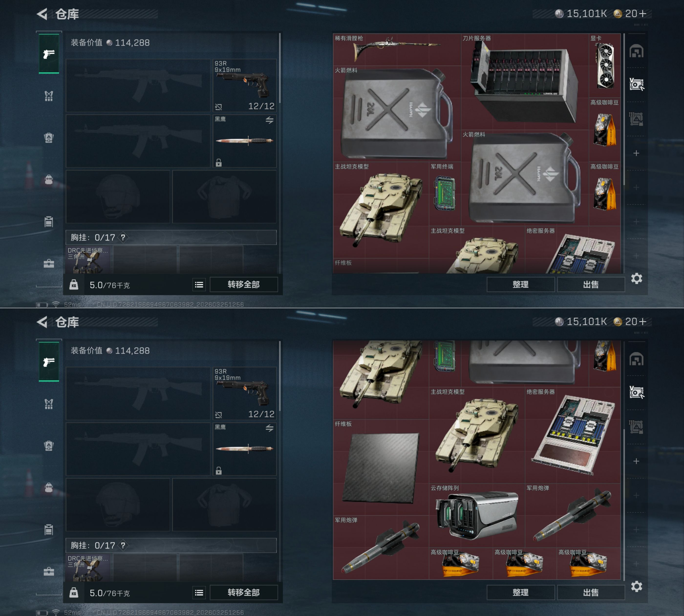Select the 刀片服务器 blade server item

click(x=525, y=82)
